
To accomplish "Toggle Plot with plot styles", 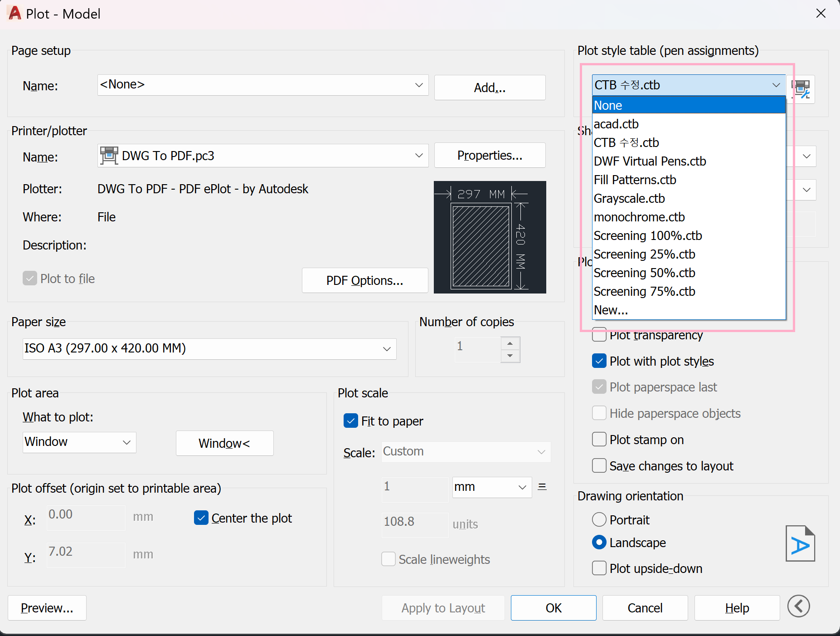I will coord(599,361).
